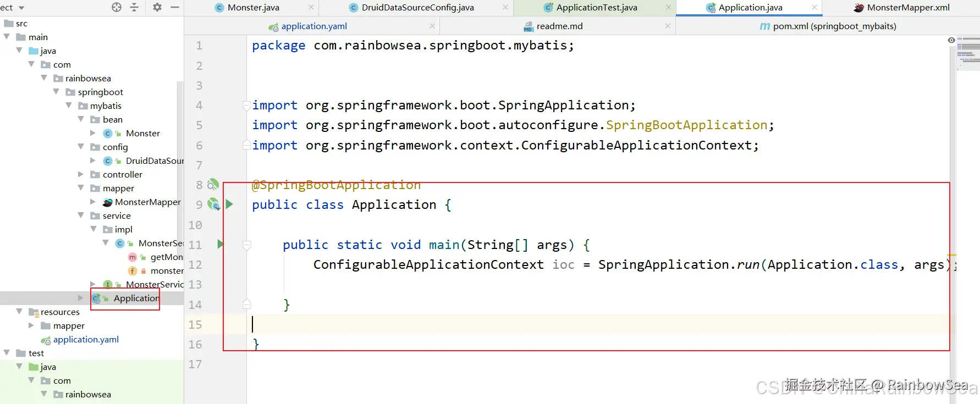Image resolution: width=980 pixels, height=404 pixels.
Task: Switch to DruidDataSourceConfig.java tab
Action: click(417, 8)
